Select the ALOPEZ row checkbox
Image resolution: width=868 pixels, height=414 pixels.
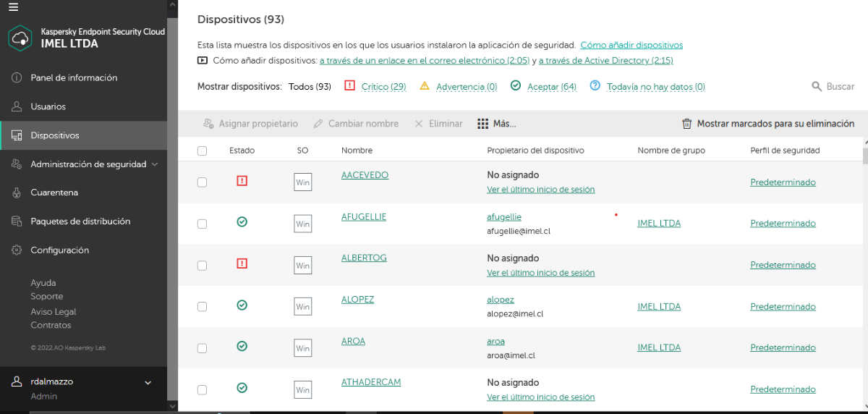click(x=203, y=307)
